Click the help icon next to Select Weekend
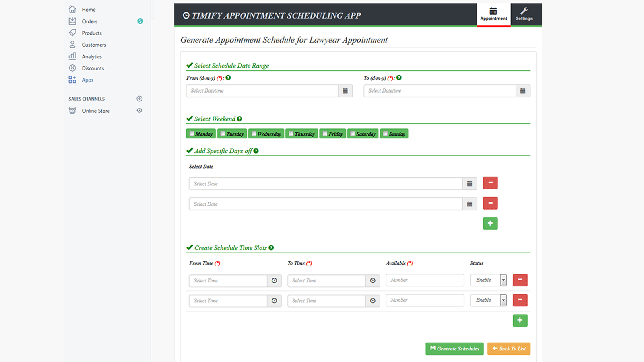The height and width of the screenshot is (362, 644). click(x=239, y=119)
